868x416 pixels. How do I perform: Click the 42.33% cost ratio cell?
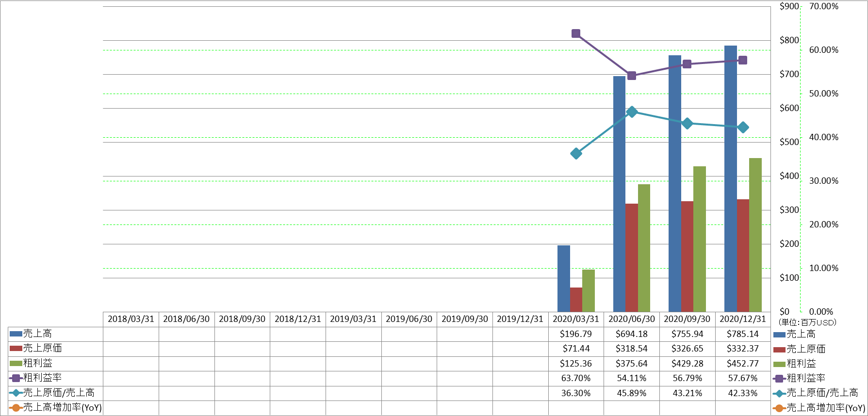(x=743, y=393)
